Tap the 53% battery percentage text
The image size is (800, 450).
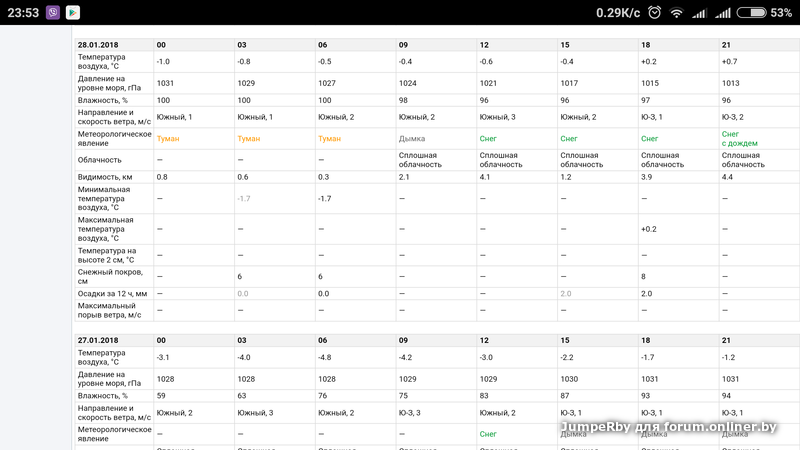coord(781,13)
